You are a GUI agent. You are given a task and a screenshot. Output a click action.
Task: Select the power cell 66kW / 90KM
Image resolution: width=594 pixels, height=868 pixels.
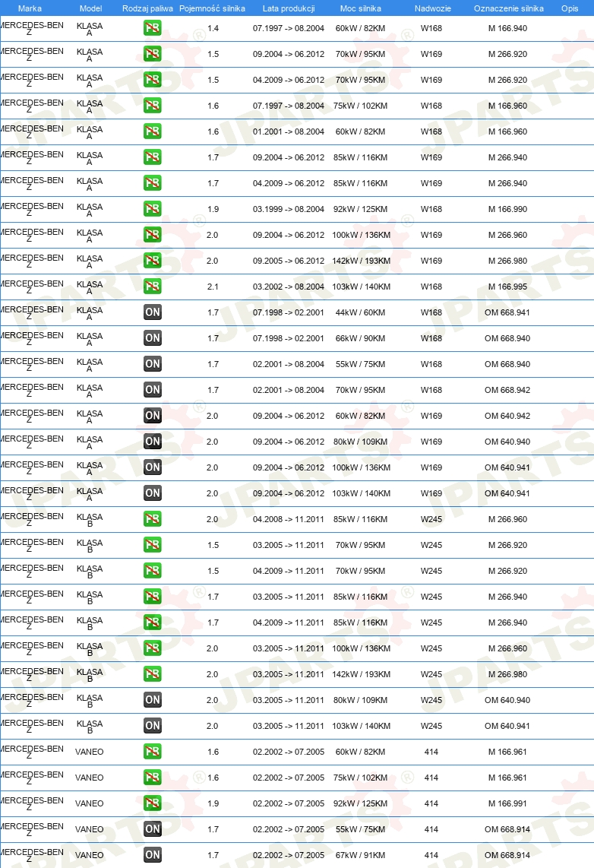coord(360,338)
